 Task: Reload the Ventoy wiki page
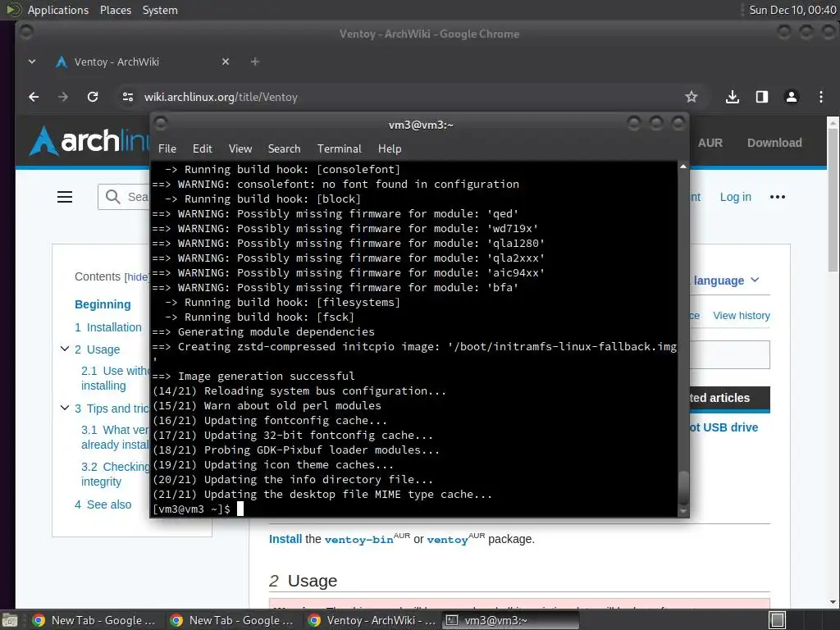tap(93, 97)
